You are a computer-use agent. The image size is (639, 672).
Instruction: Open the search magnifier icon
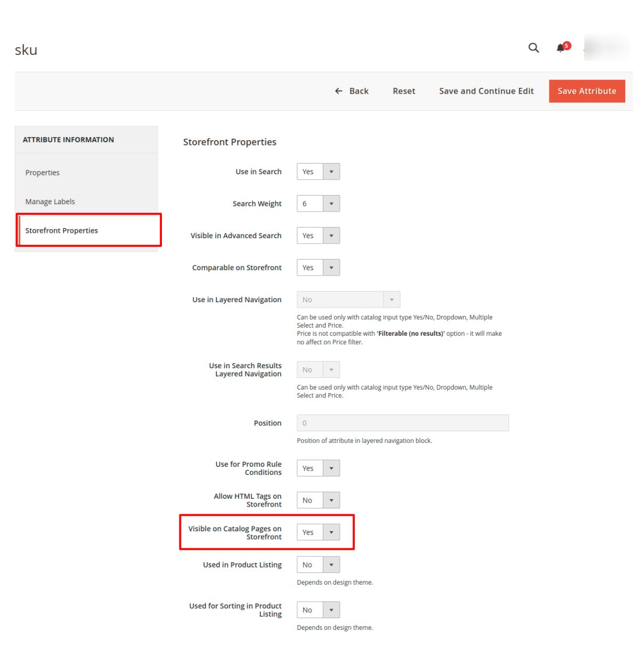pyautogui.click(x=534, y=48)
